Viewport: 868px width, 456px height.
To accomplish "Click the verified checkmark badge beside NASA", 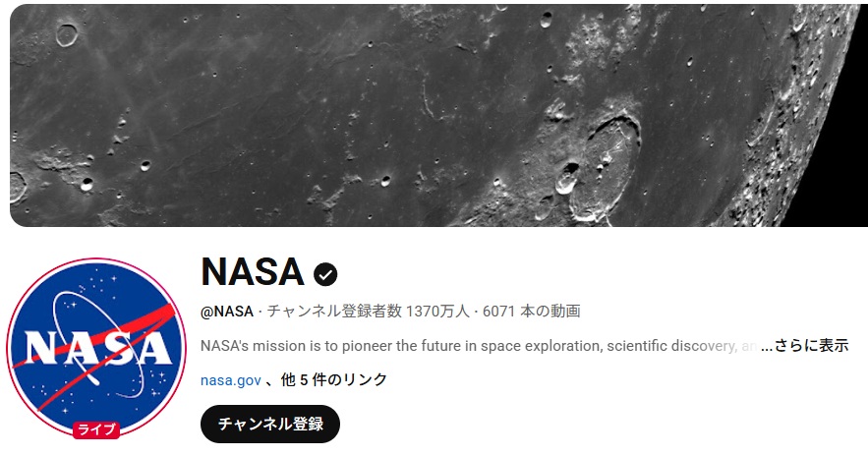I will 325,274.
